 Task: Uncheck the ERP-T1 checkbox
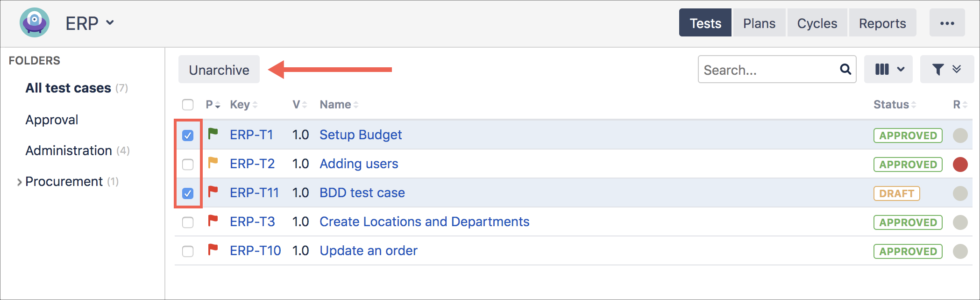coord(188,136)
